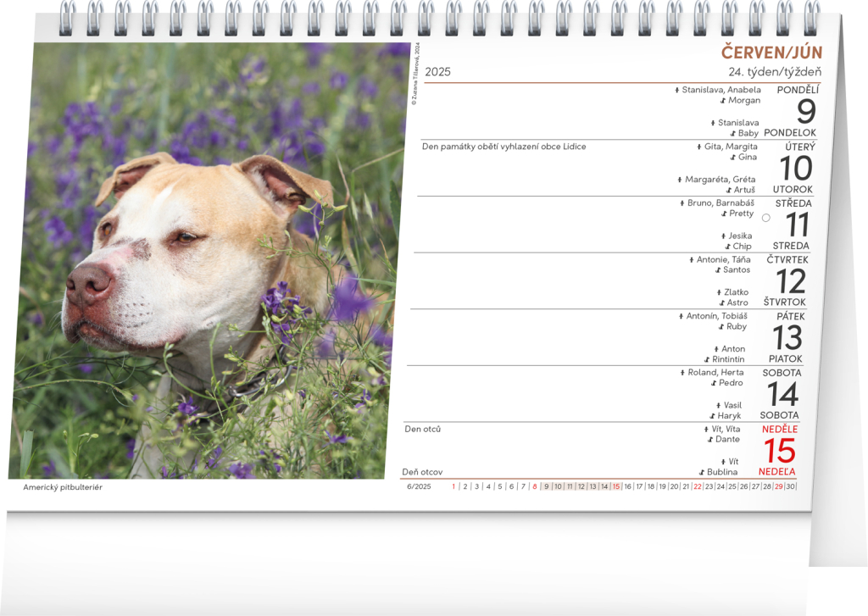Click the Den otců holiday note
The width and height of the screenshot is (868, 616).
(422, 429)
